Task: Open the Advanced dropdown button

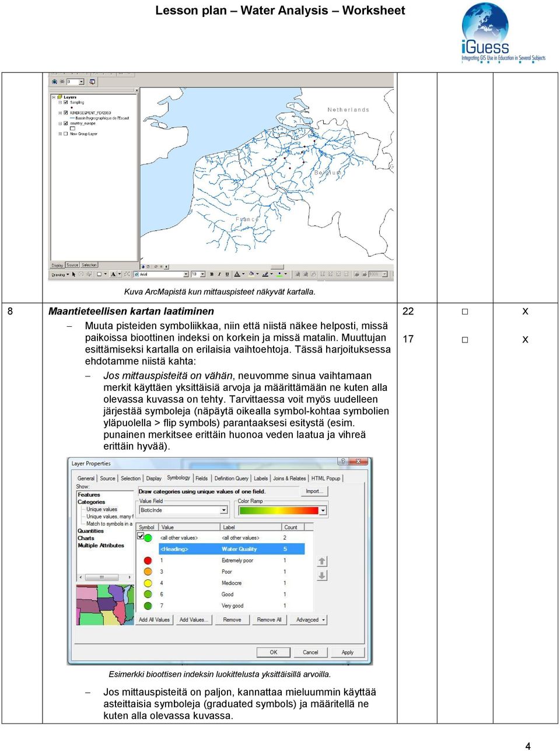Action: pyautogui.click(x=309, y=620)
